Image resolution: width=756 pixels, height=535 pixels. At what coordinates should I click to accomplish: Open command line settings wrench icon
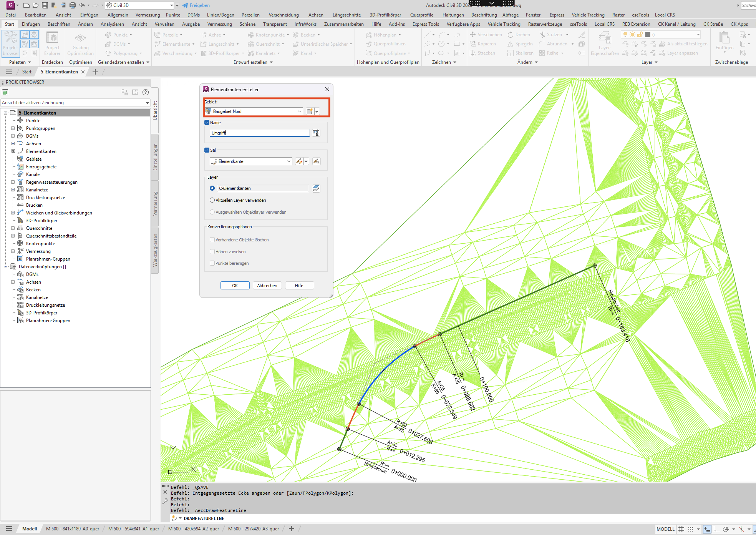tap(165, 501)
